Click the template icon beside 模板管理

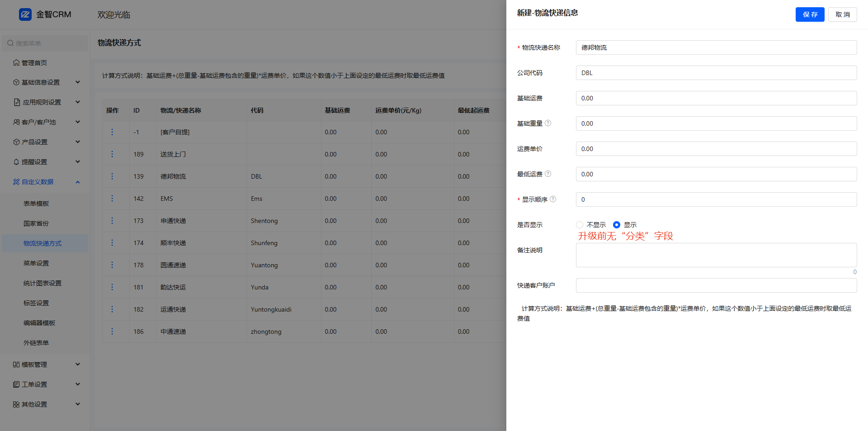[16, 365]
